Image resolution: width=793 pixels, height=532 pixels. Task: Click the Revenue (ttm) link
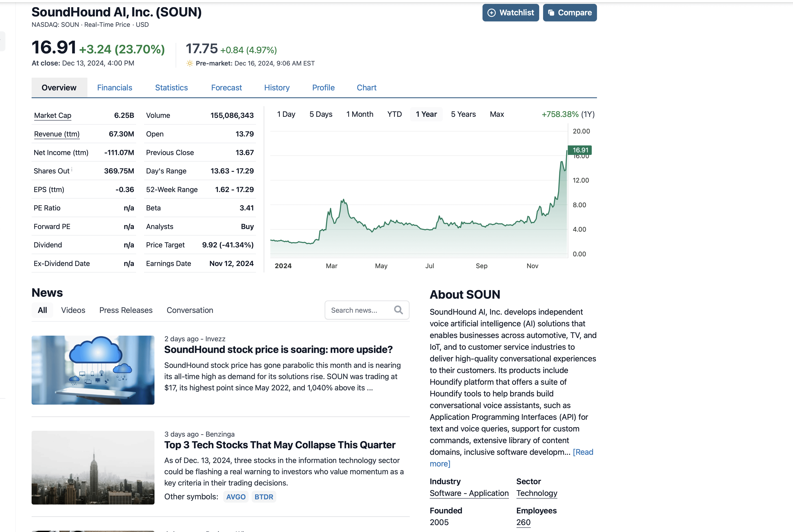point(57,134)
